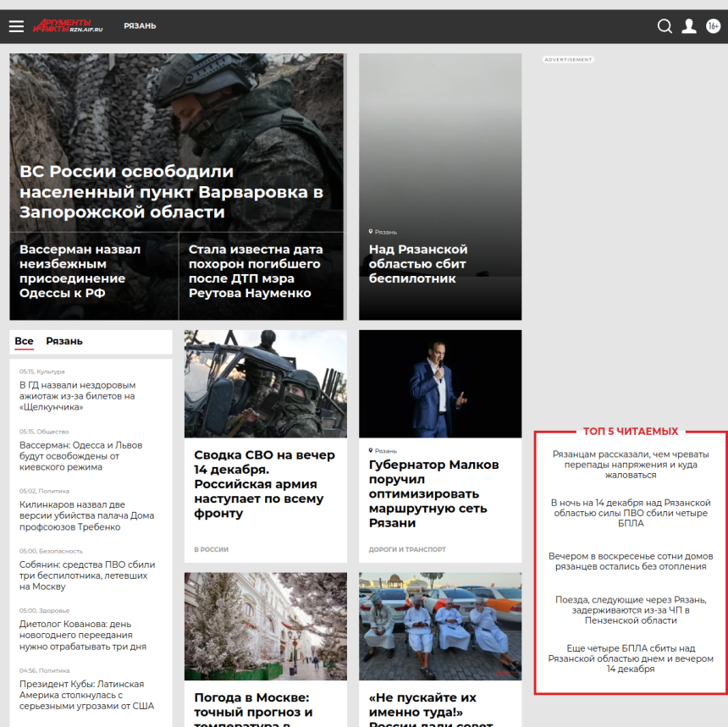The height and width of the screenshot is (727, 728).
Task: Switch to the Рязань news feed tab
Action: 64,341
